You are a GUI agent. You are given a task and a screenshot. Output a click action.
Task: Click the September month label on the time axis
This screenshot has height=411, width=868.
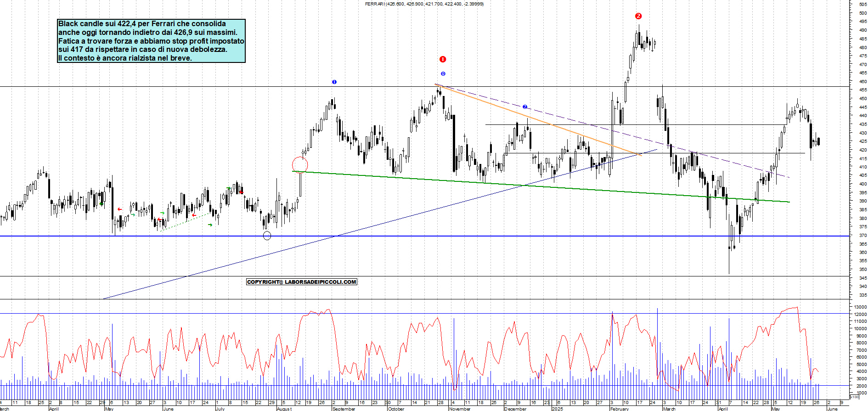point(344,409)
